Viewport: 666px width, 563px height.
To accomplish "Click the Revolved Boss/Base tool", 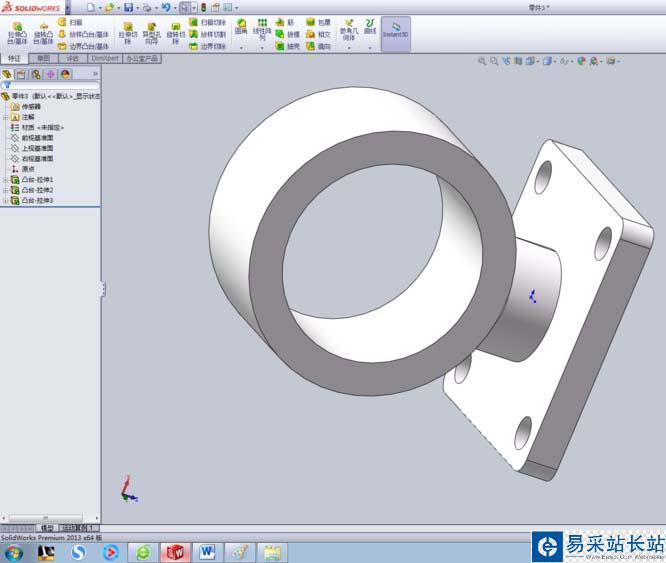I will pyautogui.click(x=43, y=33).
